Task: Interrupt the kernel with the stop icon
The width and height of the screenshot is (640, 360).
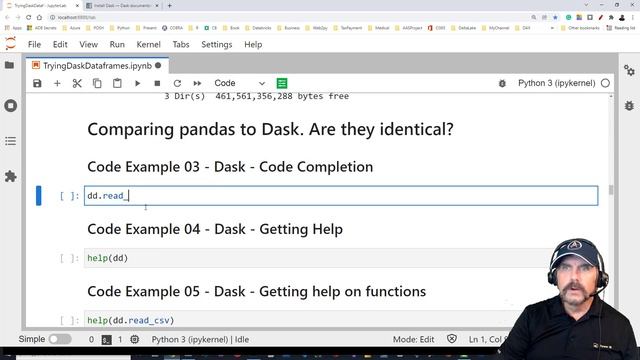Action: (157, 83)
